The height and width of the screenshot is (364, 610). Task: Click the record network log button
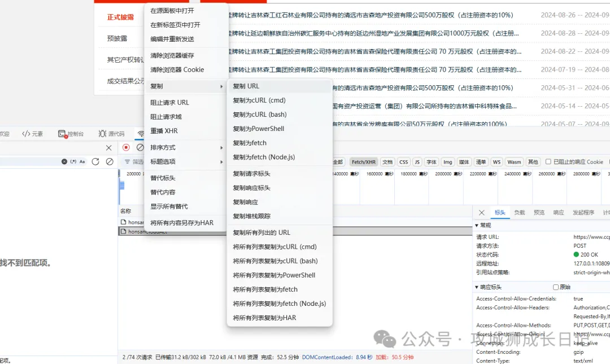click(126, 147)
